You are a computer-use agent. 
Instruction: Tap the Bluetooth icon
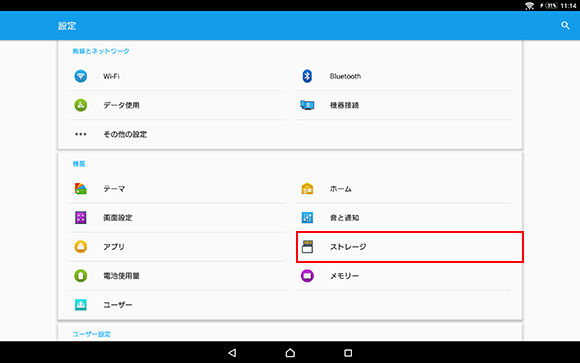(x=307, y=76)
